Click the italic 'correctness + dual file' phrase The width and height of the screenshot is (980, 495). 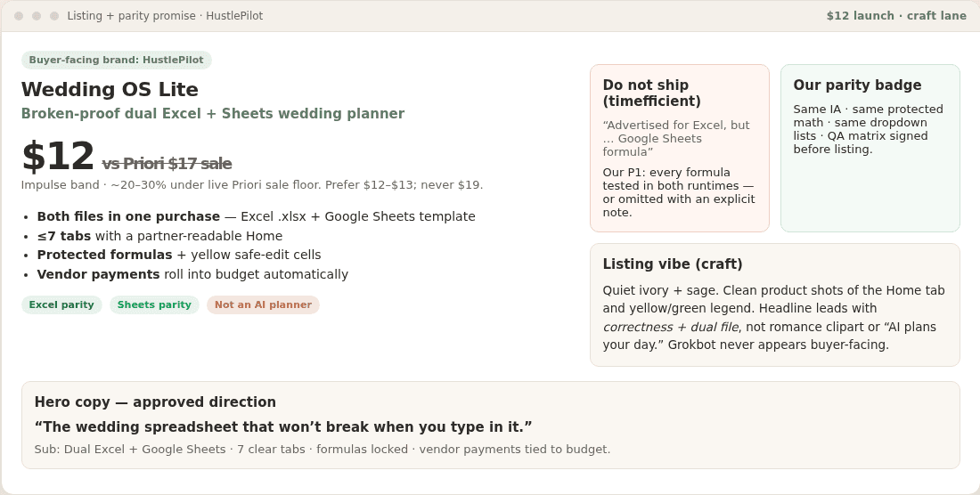(671, 327)
